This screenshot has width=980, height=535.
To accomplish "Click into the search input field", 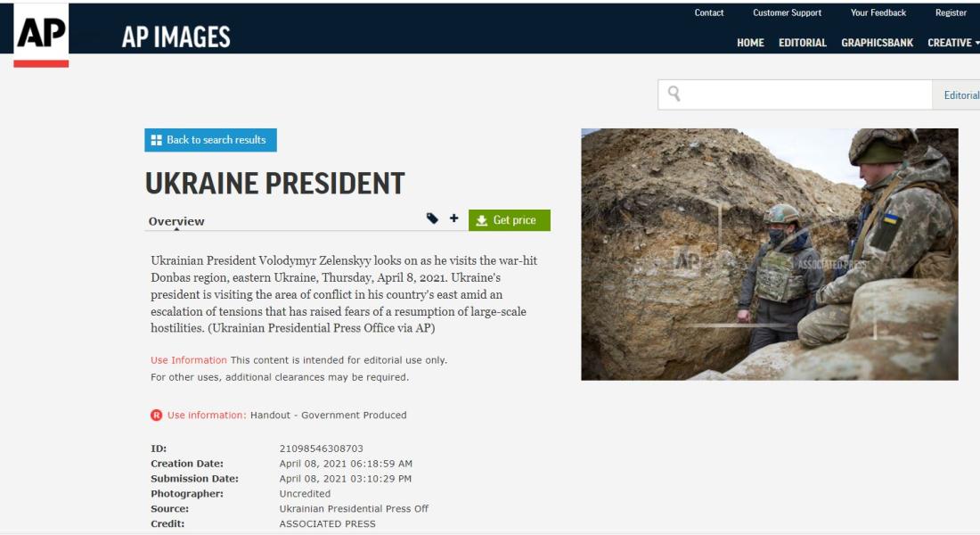I will click(x=806, y=95).
